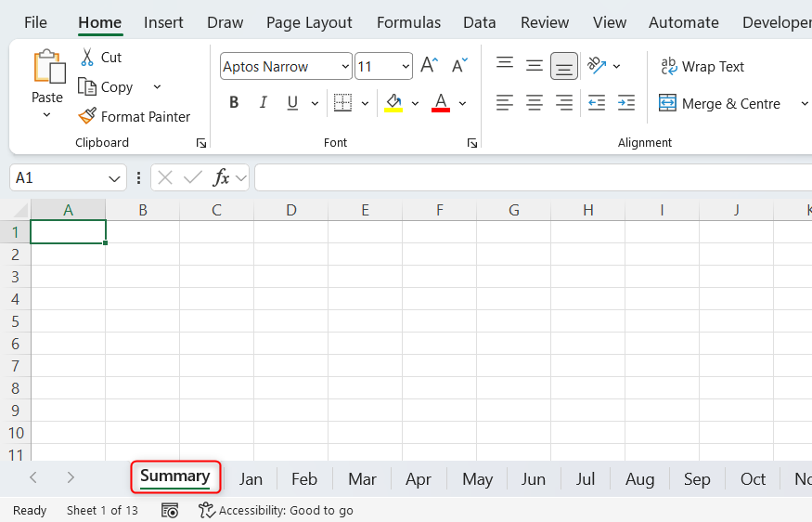812x522 pixels.
Task: Click the macro recording status bar icon
Action: (x=170, y=511)
